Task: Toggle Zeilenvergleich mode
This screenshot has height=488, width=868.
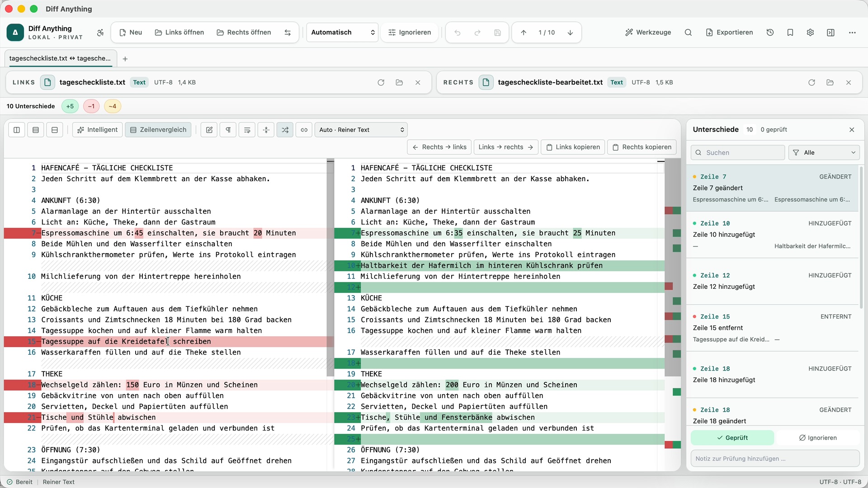Action: [x=158, y=130]
